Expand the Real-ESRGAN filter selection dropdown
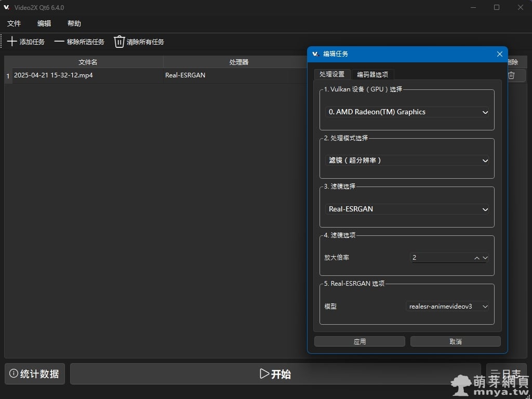Image resolution: width=532 pixels, height=399 pixels. coord(407,209)
